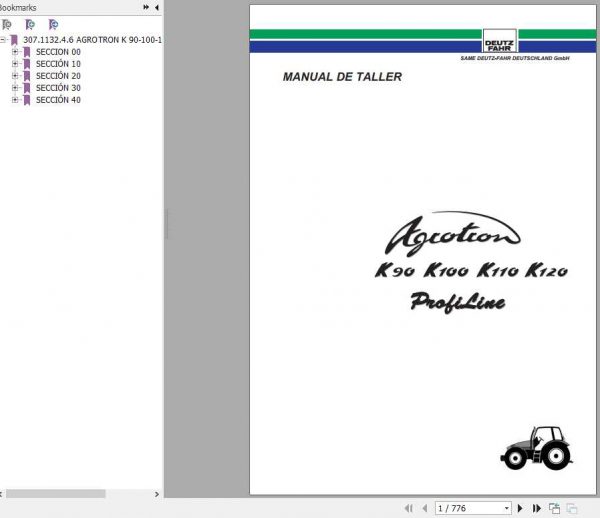Collapse the Bookmarks panel with the left arrow

coord(157,7)
